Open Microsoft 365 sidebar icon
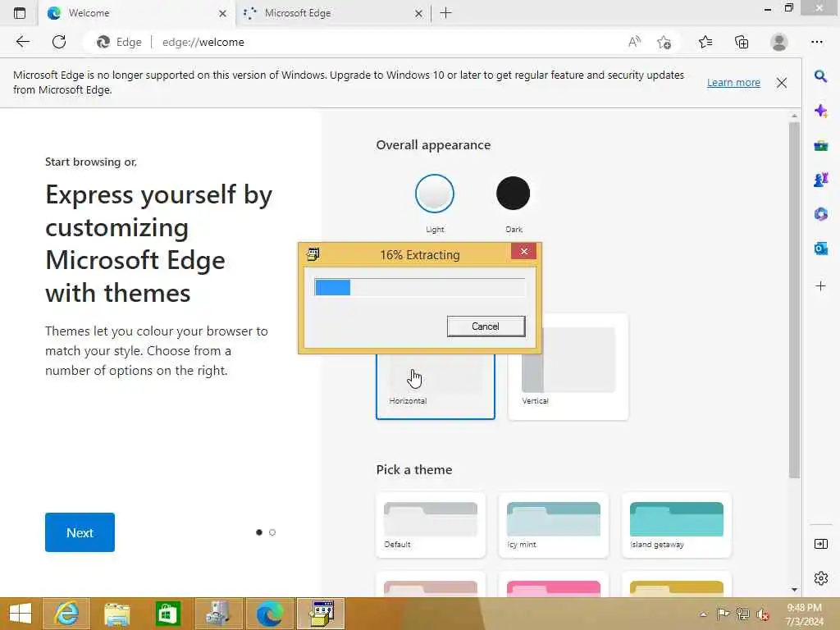 [x=820, y=214]
